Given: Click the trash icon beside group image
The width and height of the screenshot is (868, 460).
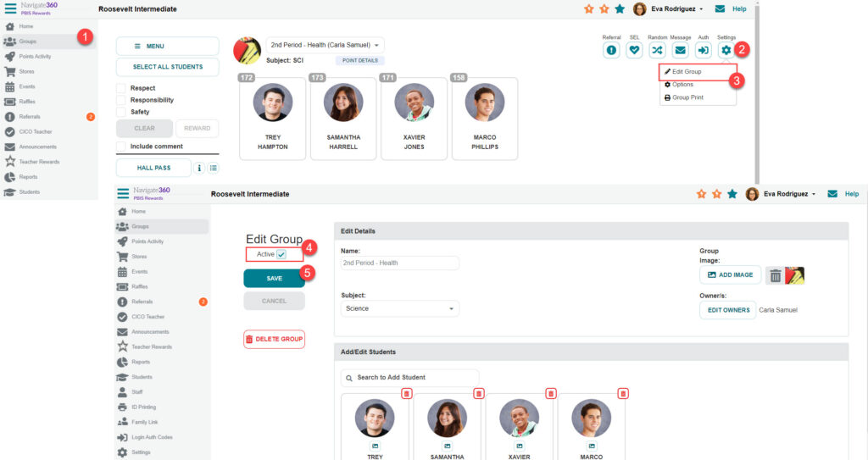Looking at the screenshot, I should tap(775, 275).
